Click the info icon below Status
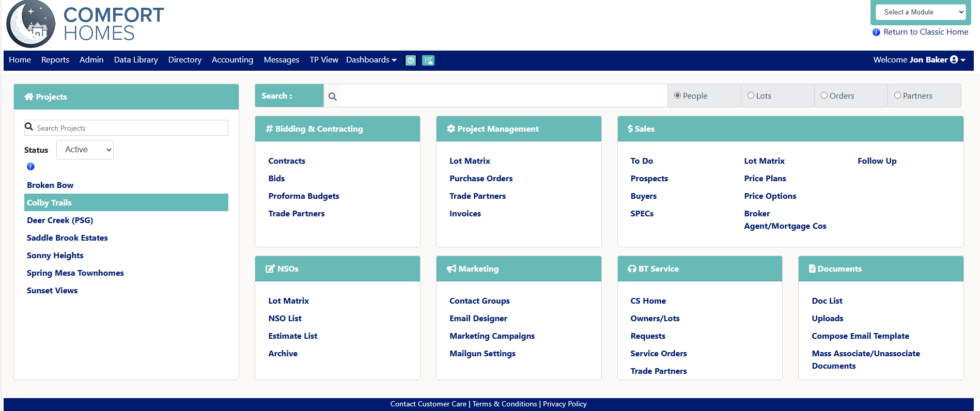Screen dimensions: 980x411 coord(30,166)
